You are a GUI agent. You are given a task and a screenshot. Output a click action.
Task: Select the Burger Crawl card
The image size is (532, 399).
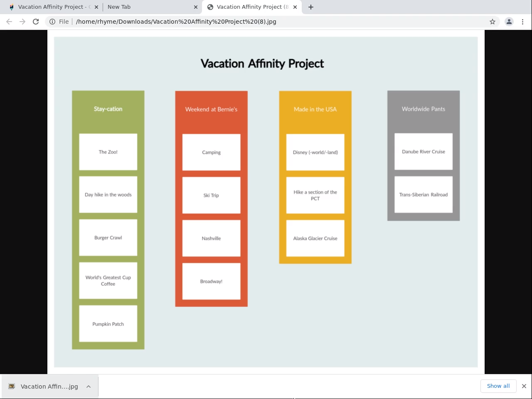[x=108, y=238]
